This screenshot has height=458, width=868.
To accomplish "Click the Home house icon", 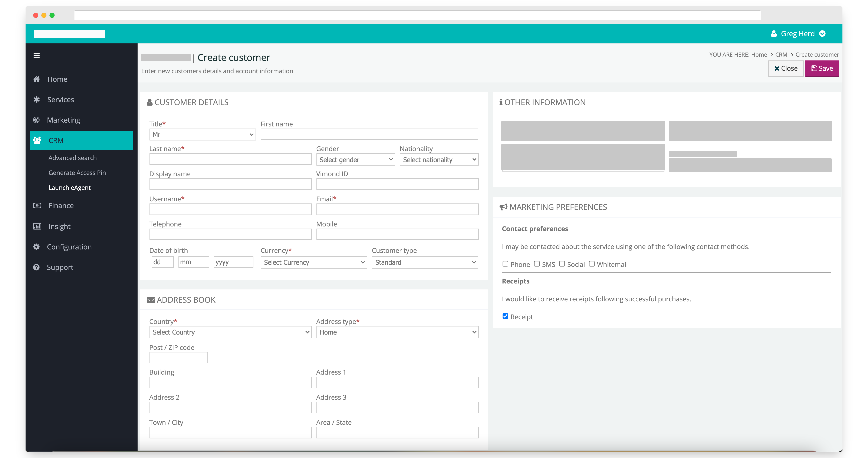I will click(x=36, y=79).
